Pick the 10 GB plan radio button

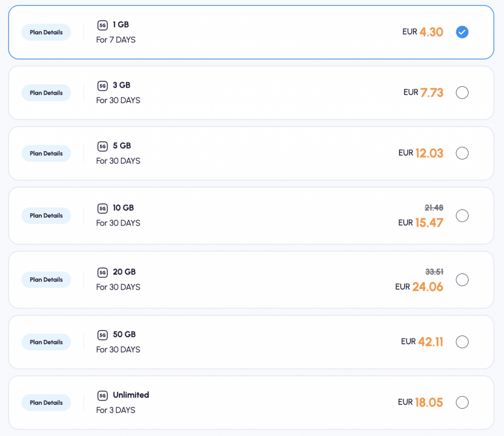pos(462,216)
